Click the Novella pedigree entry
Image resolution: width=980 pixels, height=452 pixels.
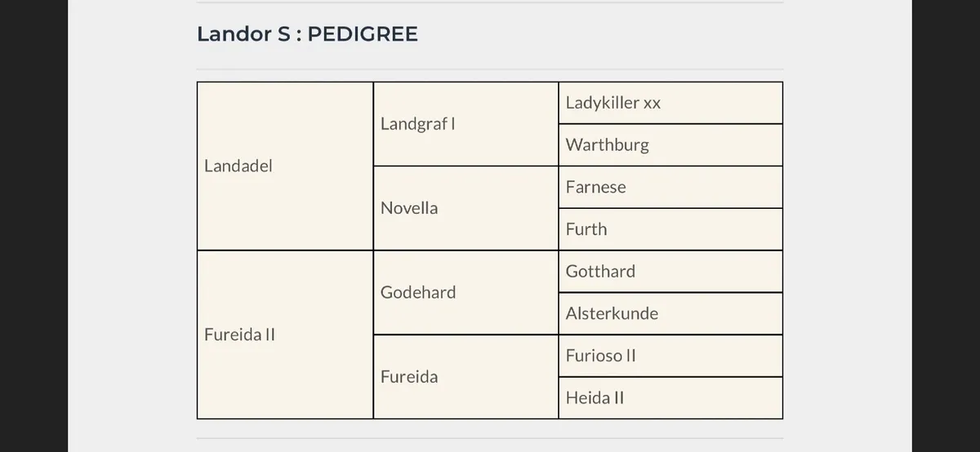pyautogui.click(x=465, y=208)
